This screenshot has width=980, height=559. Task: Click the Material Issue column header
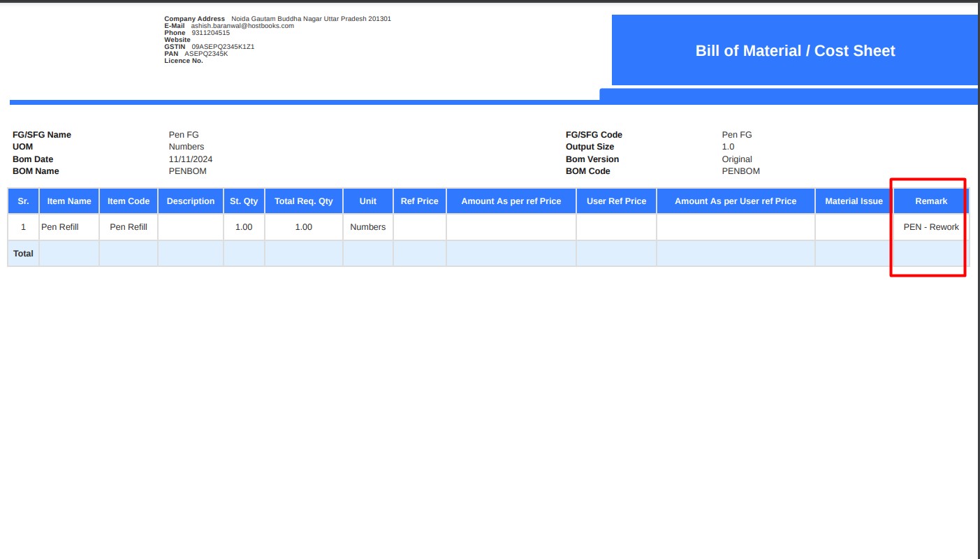[x=854, y=201]
